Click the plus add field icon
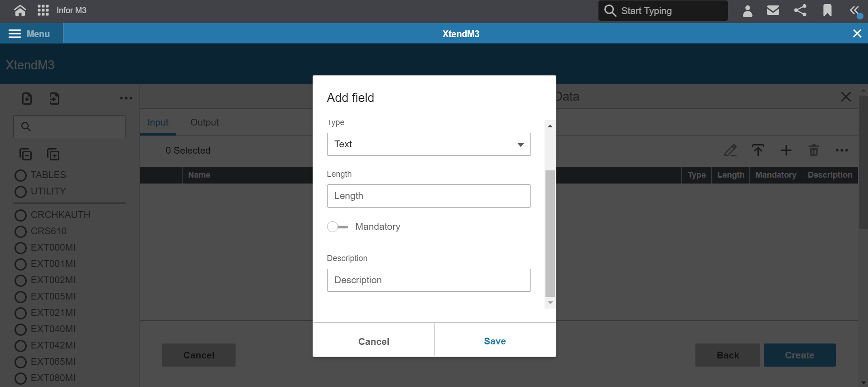868x387 pixels. tap(786, 150)
